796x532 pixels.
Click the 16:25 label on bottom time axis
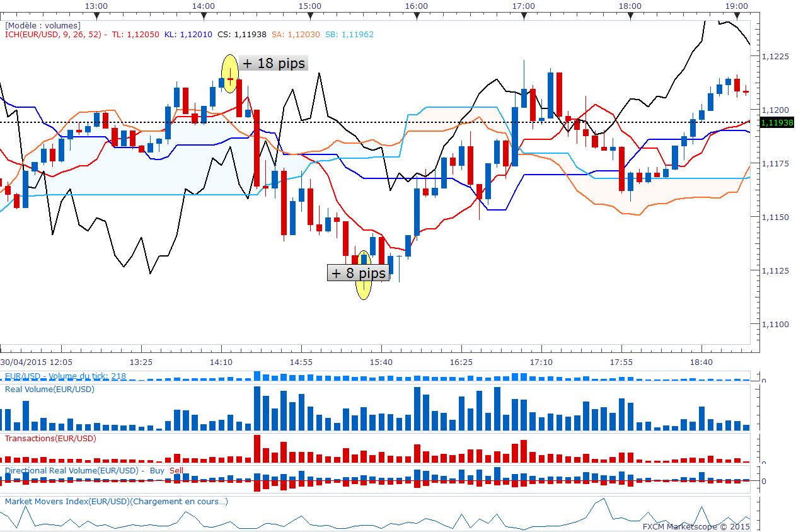click(461, 362)
